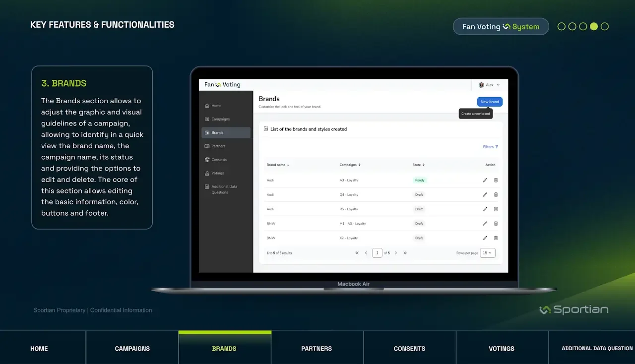
Task: Switch to the Campaigns tab in the bottom navigation
Action: [132, 349]
